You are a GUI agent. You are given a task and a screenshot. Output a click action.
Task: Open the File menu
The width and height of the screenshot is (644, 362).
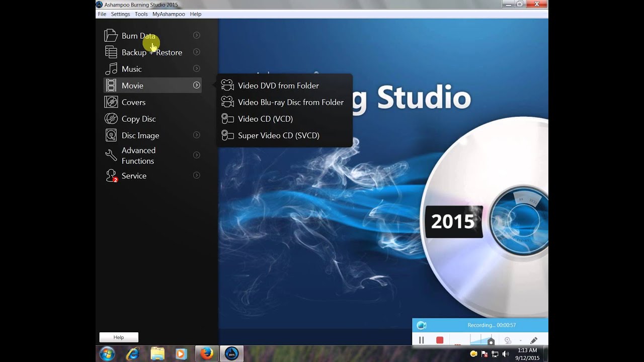coord(102,14)
